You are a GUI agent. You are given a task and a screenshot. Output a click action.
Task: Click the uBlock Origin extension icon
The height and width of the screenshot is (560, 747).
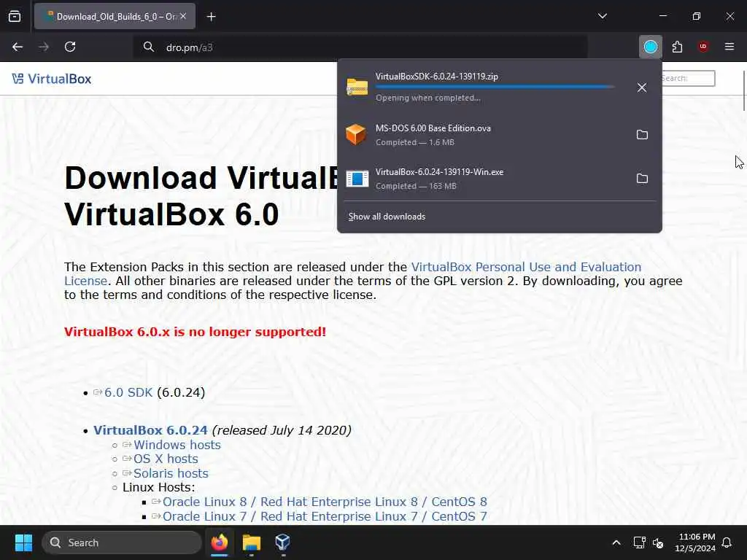[x=703, y=47]
